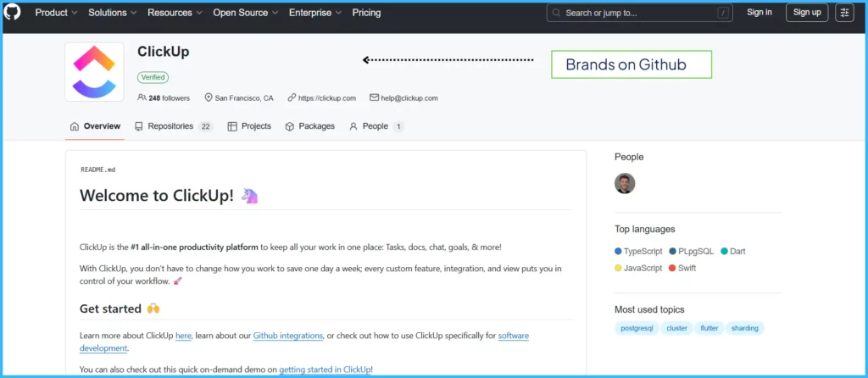868x378 pixels.
Task: Open the Github integrations link
Action: [288, 336]
